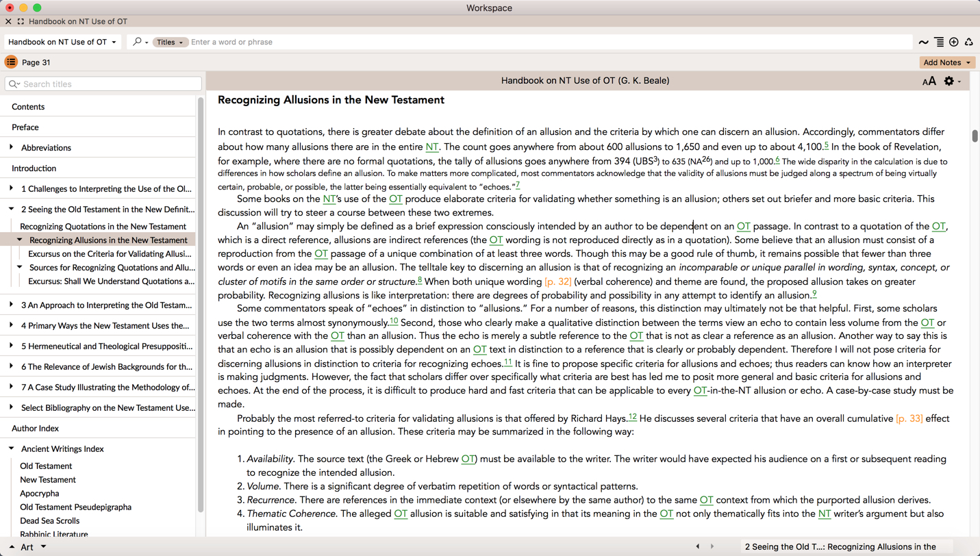This screenshot has width=980, height=556.
Task: Open the gear settings menu
Action: (x=951, y=81)
